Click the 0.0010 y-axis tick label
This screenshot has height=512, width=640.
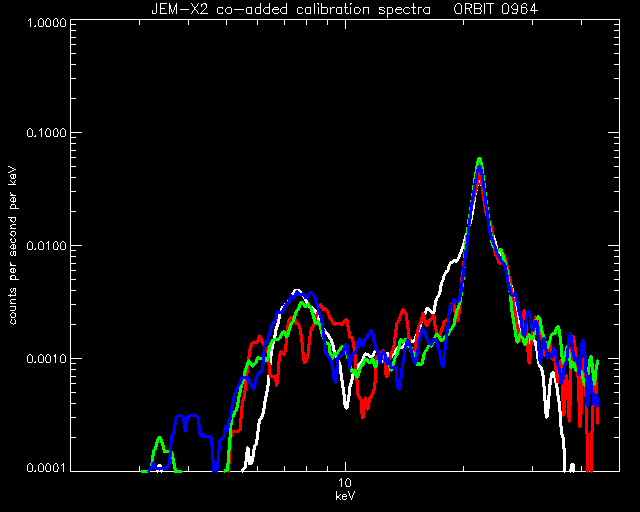pyautogui.click(x=46, y=359)
